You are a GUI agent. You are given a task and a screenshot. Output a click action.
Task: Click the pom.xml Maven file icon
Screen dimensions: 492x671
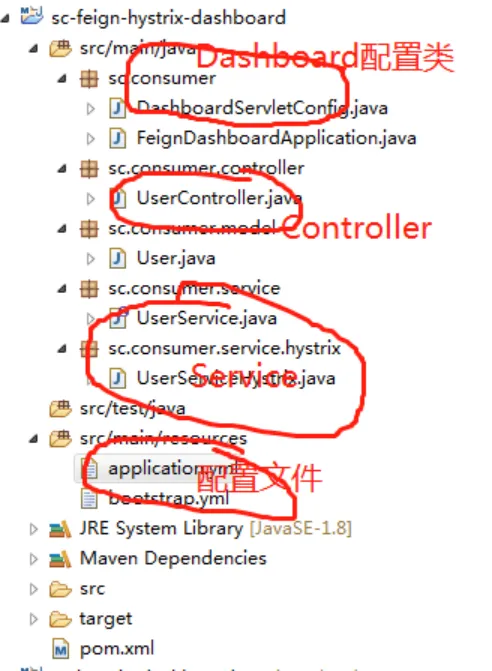tap(61, 650)
